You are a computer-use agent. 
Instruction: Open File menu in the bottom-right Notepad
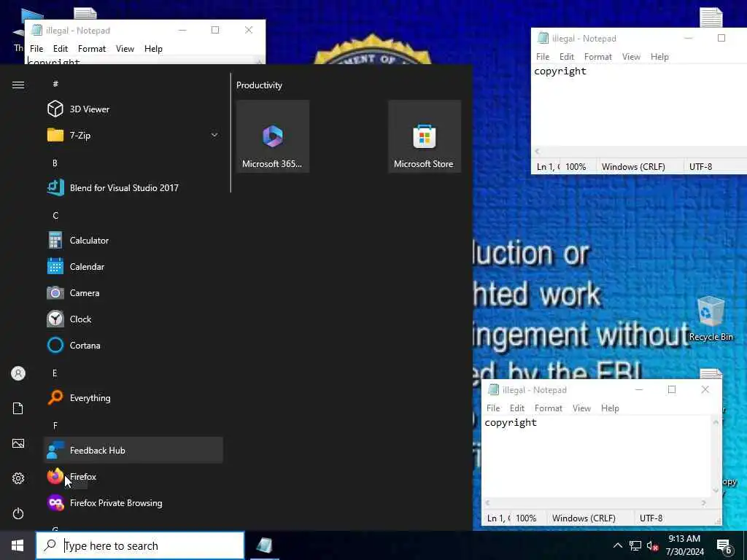(493, 408)
